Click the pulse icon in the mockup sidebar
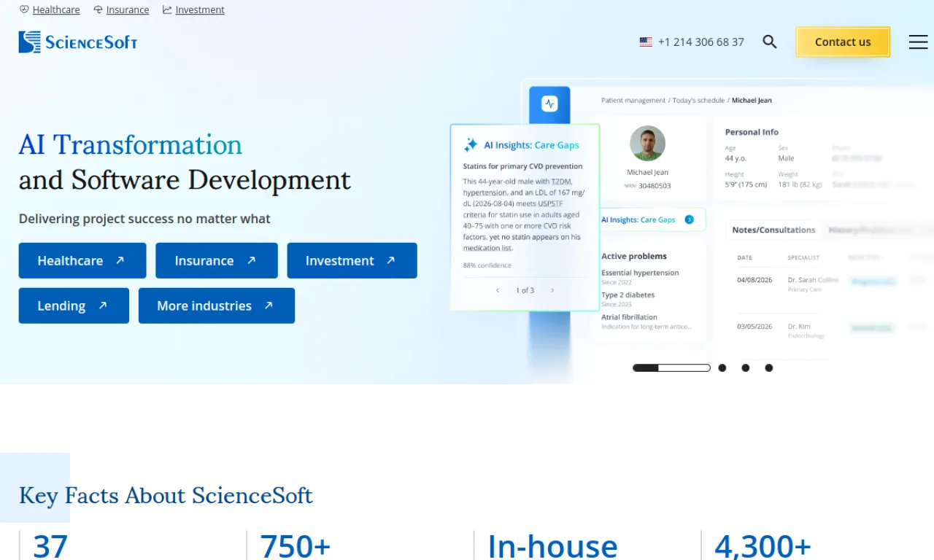 [549, 104]
